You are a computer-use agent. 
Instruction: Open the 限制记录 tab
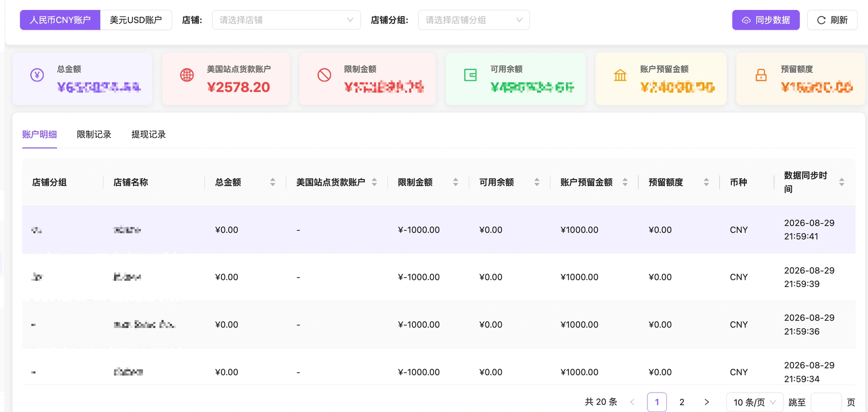pyautogui.click(x=94, y=135)
